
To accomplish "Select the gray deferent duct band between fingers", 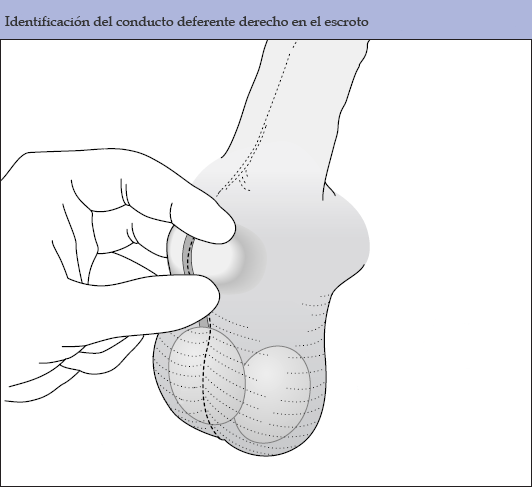I will (x=188, y=255).
